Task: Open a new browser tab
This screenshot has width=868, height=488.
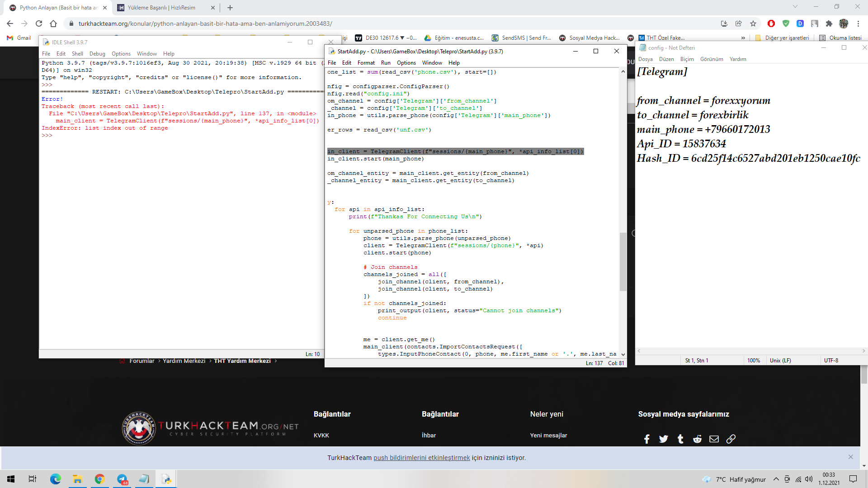Action: [x=230, y=8]
